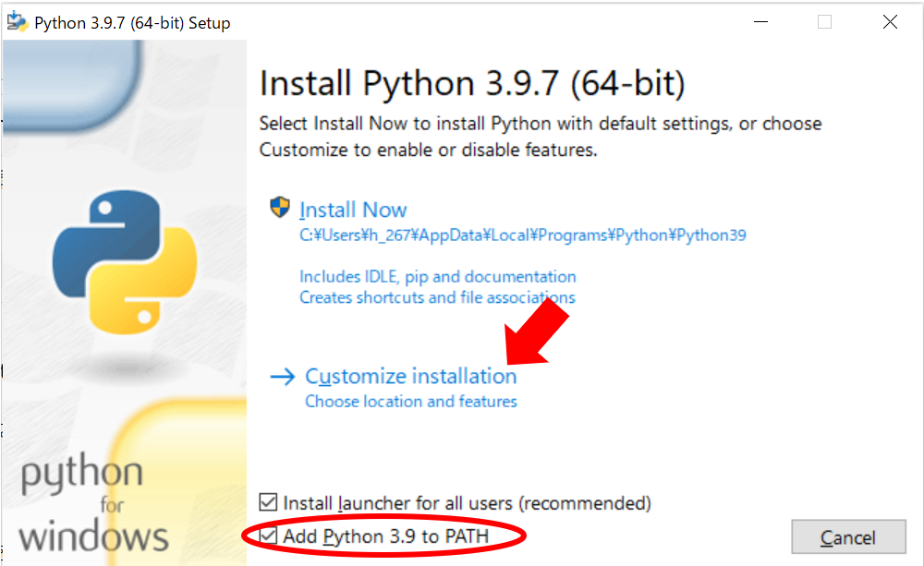Click the Python setup icon in title bar

click(x=18, y=22)
